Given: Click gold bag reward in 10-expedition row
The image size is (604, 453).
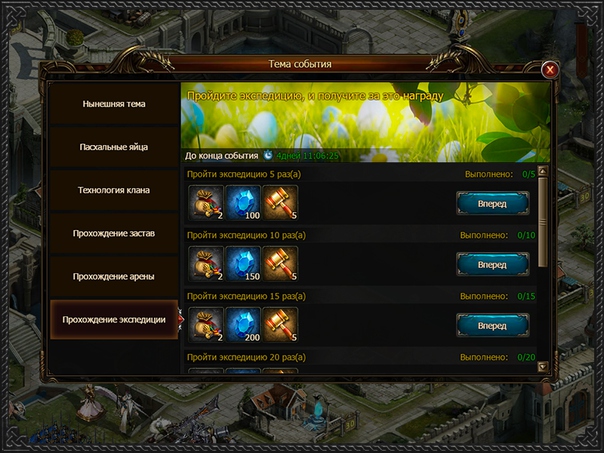Looking at the screenshot, I should click(x=206, y=264).
